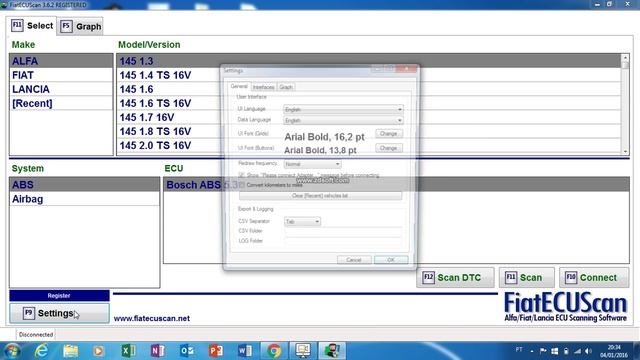Open OneNote from the taskbar
This screenshot has width=640, height=360.
click(x=158, y=351)
